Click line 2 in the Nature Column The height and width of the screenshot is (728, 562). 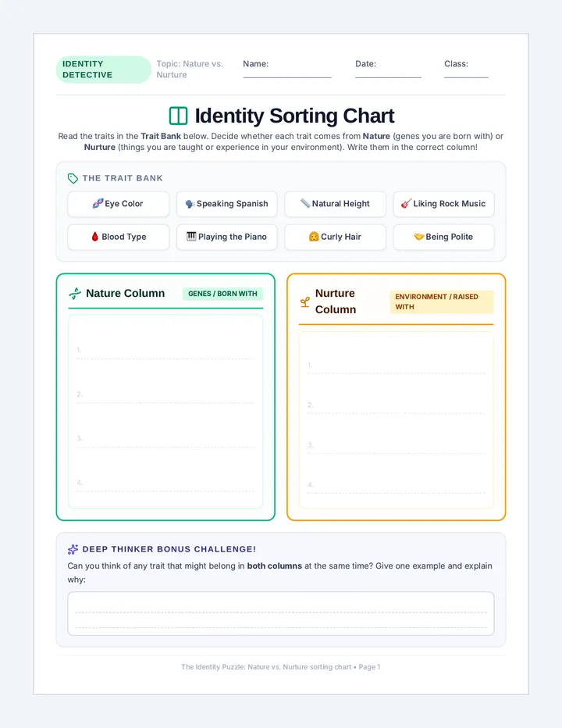point(165,395)
